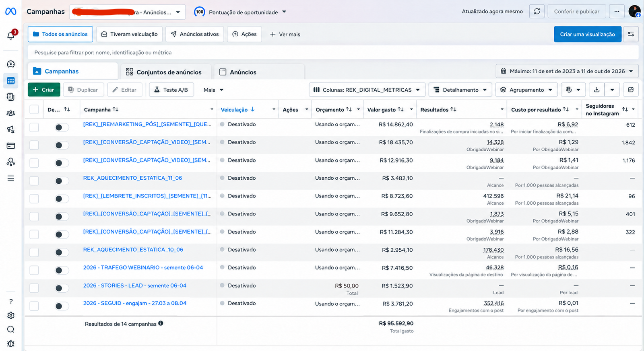
Task: Click the Criar uma visualização button
Action: pos(588,34)
